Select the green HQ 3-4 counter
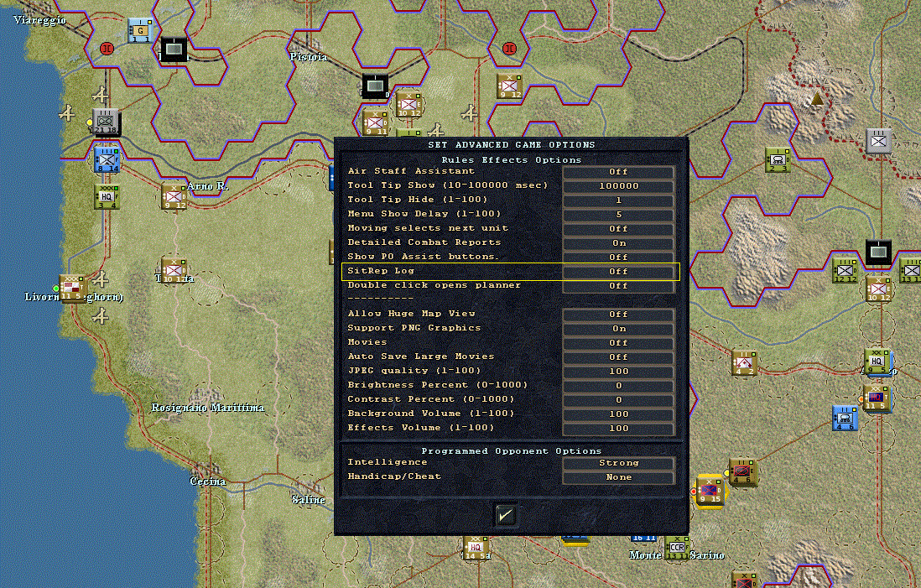 pyautogui.click(x=107, y=197)
